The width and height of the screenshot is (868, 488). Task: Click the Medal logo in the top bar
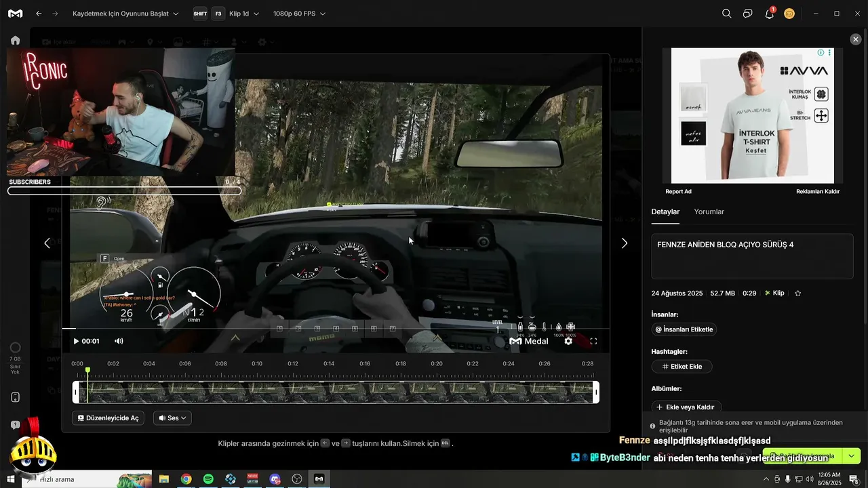pyautogui.click(x=15, y=14)
